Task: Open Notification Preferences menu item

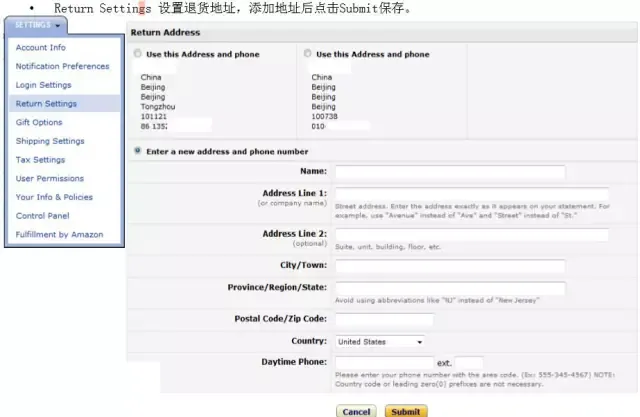Action: pyautogui.click(x=64, y=66)
